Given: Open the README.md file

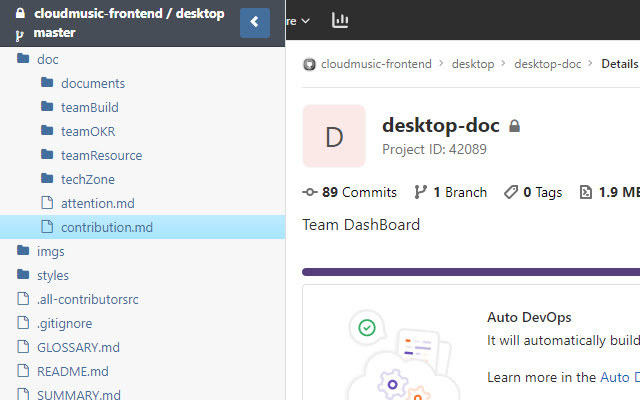Looking at the screenshot, I should [x=72, y=371].
